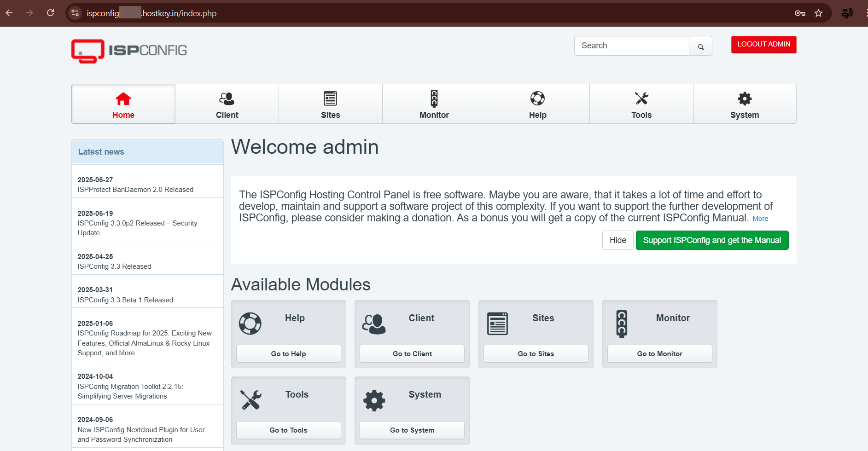Open the More link in donation text

[760, 219]
